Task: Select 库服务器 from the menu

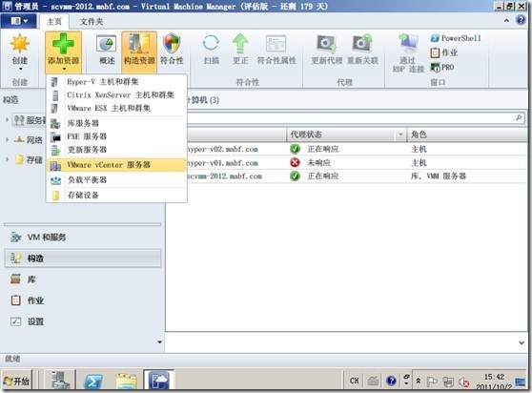Action: tap(116, 123)
